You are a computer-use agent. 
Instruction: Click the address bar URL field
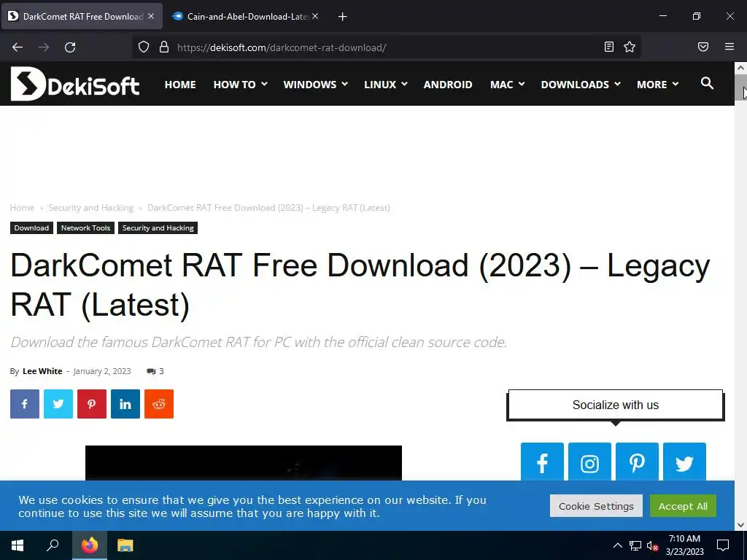[x=386, y=47]
